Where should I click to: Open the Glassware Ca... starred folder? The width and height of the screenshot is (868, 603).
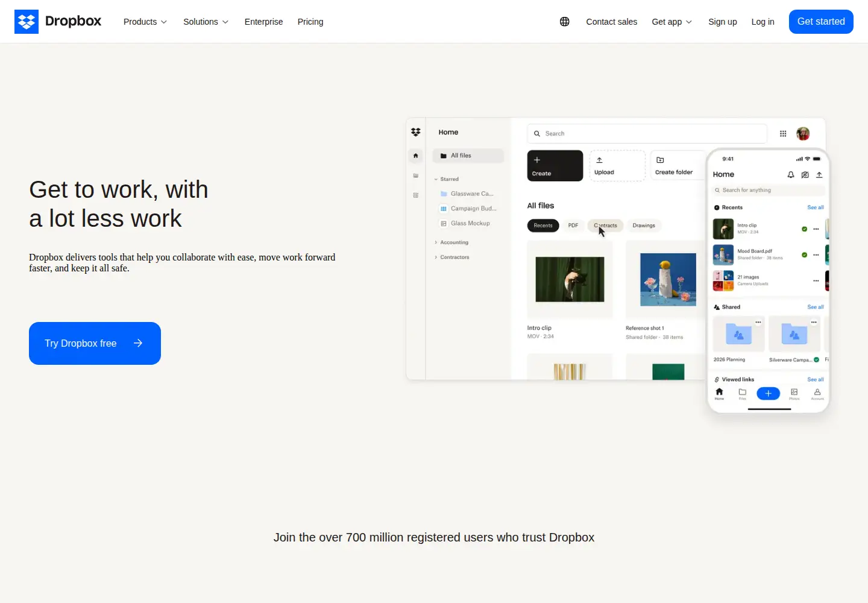click(467, 194)
